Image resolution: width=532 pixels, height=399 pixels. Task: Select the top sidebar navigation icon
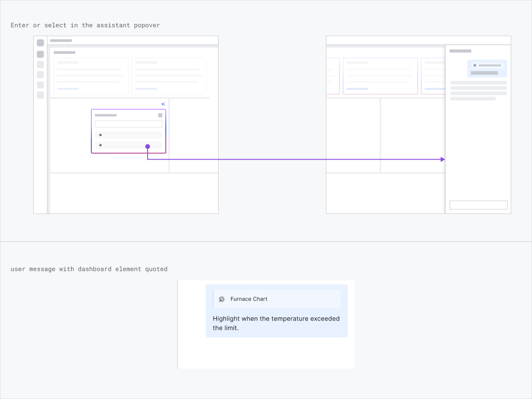tap(40, 43)
